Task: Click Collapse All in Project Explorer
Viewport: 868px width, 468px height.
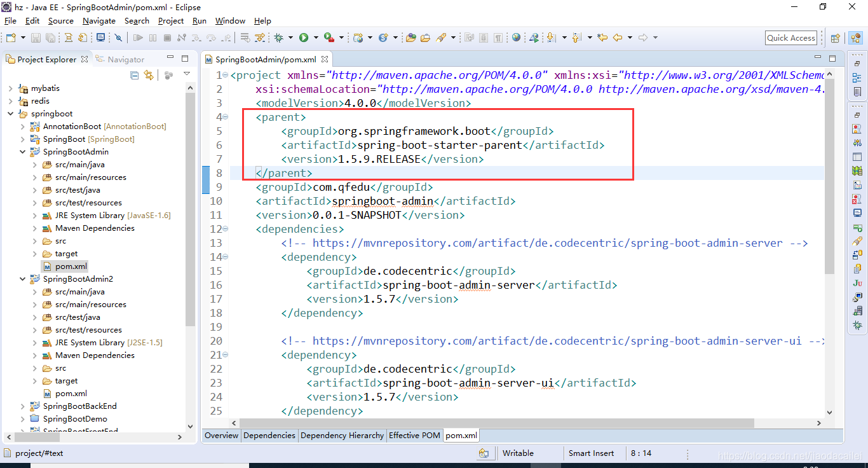Action: pyautogui.click(x=134, y=75)
